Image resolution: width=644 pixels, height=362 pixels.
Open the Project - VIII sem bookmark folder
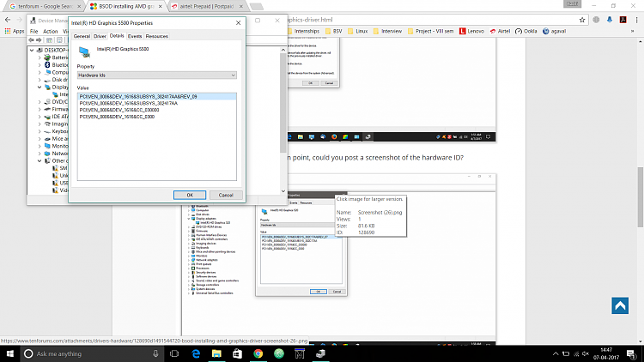coord(430,31)
